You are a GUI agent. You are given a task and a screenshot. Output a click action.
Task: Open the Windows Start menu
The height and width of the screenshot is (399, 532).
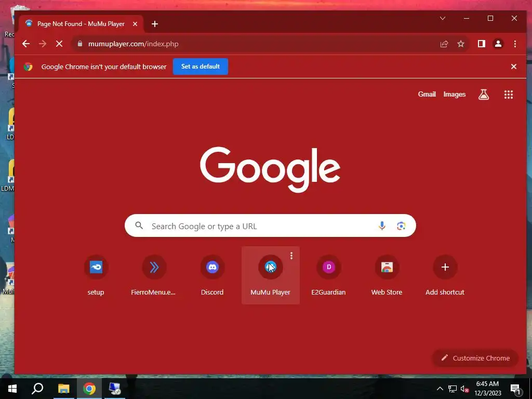12,389
